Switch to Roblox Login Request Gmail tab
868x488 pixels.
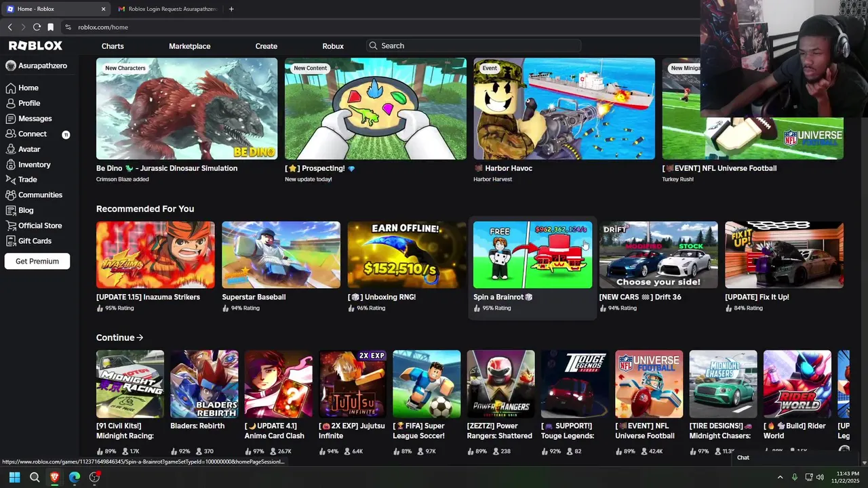coord(168,9)
